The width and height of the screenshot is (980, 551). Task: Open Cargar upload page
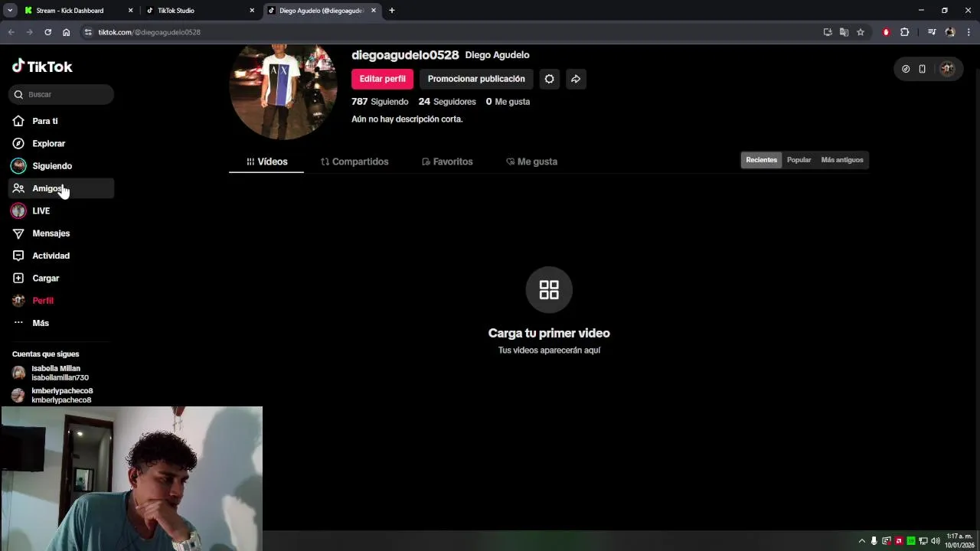[61, 278]
